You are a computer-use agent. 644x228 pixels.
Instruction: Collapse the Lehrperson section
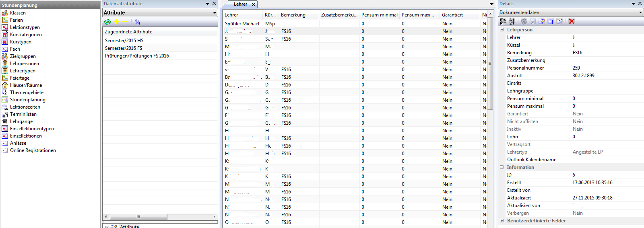pos(502,30)
